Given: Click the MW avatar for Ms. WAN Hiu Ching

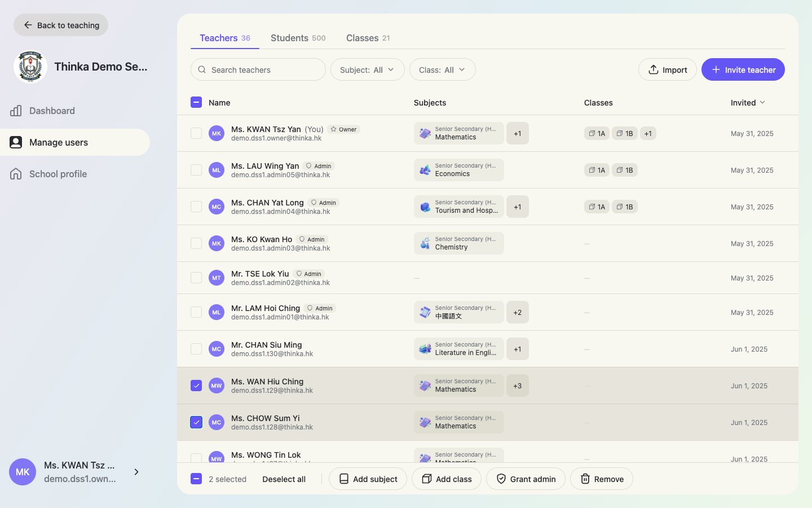Looking at the screenshot, I should pyautogui.click(x=217, y=386).
